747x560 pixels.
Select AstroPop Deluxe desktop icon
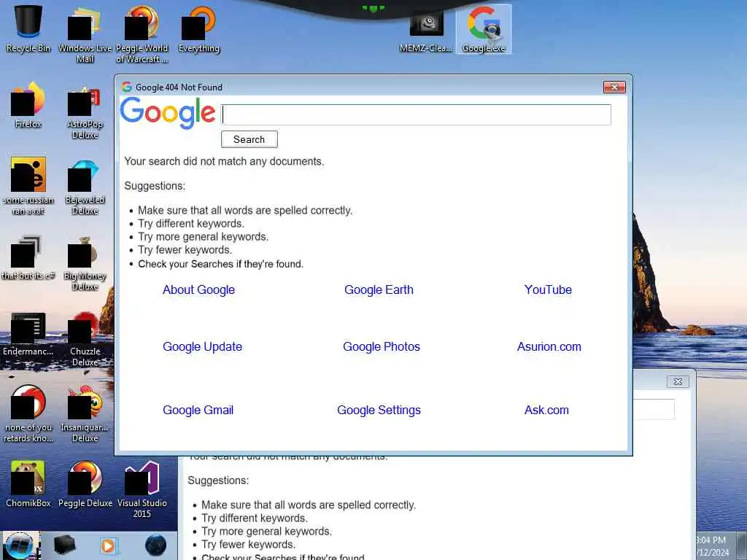coord(85,113)
